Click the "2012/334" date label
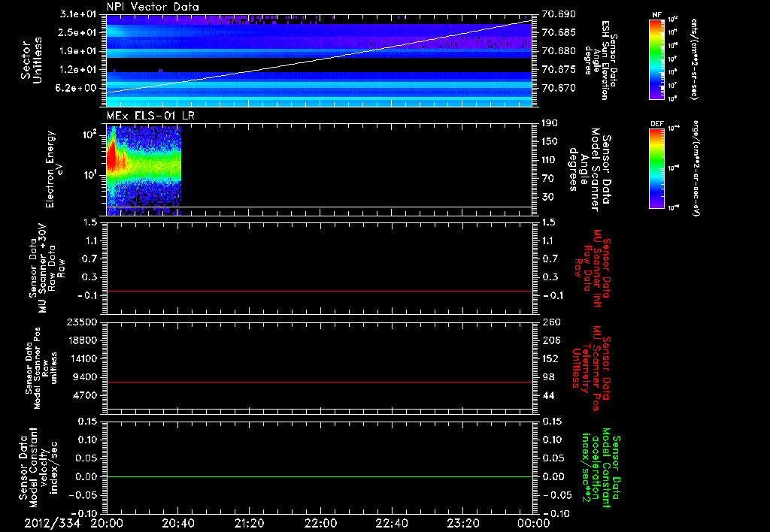Viewport: 770px width, 532px height. pos(53,524)
